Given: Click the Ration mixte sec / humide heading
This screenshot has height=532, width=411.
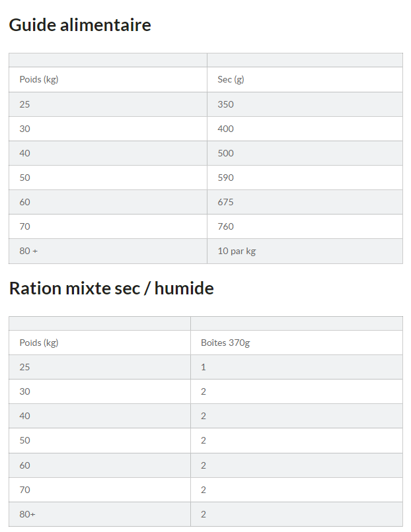Looking at the screenshot, I should pyautogui.click(x=111, y=288).
